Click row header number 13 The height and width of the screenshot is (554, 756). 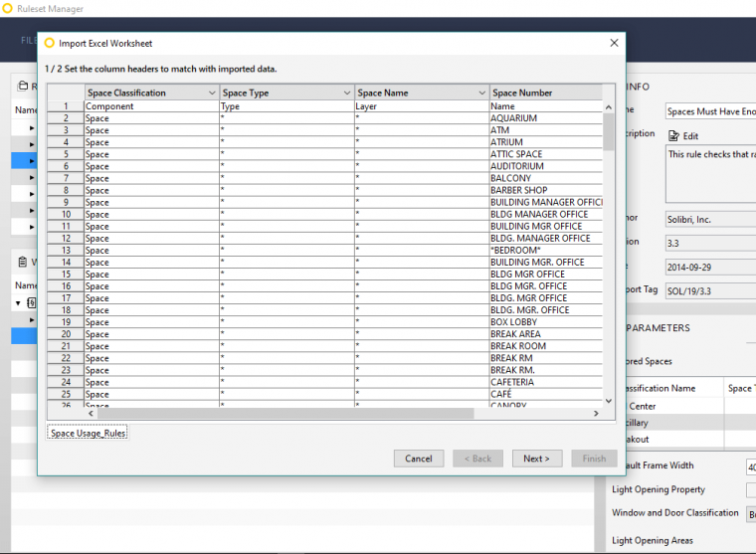[x=66, y=251]
